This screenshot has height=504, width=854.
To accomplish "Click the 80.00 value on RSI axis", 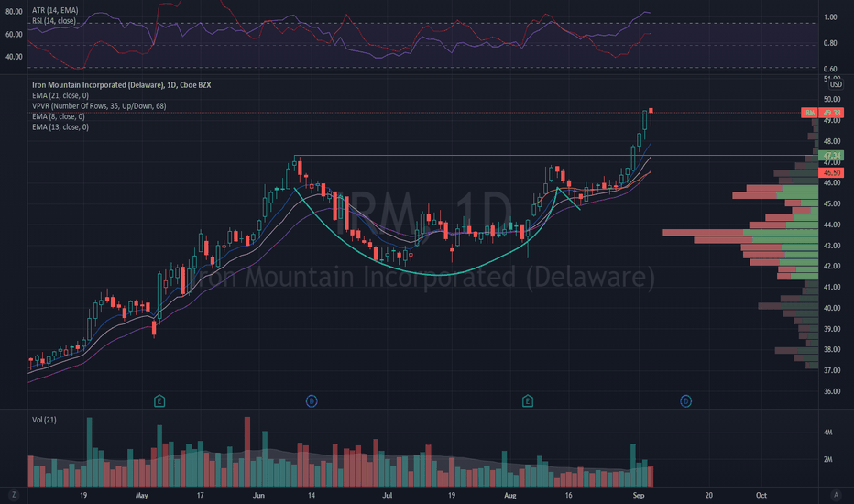I will [x=14, y=11].
